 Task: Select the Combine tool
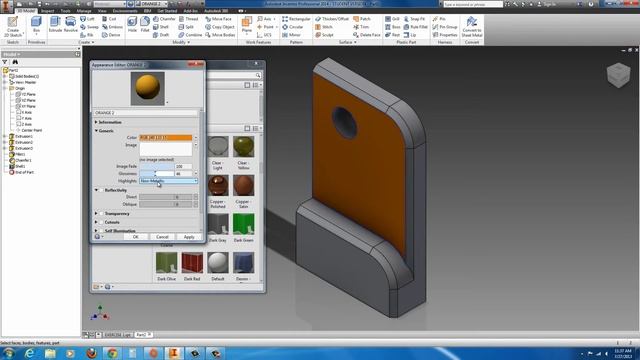[190, 35]
